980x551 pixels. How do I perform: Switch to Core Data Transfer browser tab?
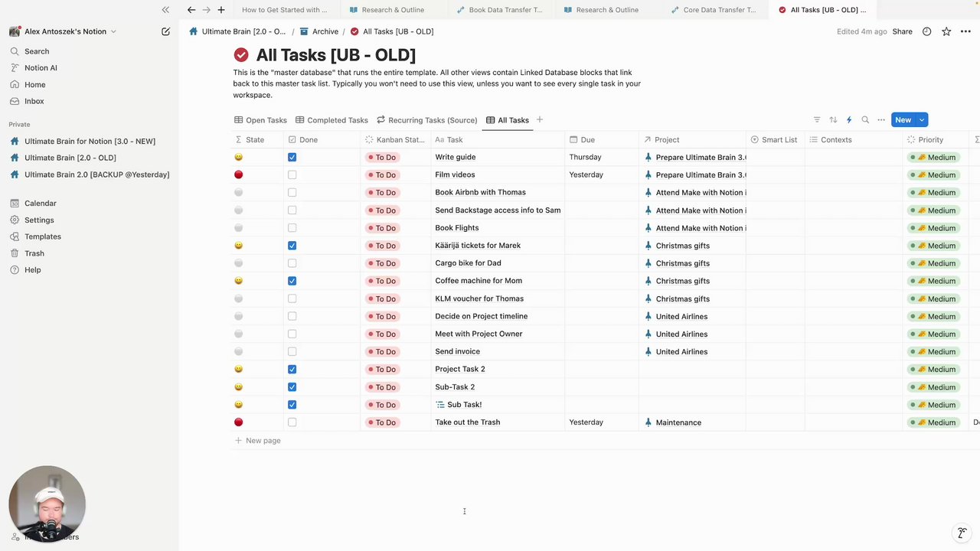pyautogui.click(x=714, y=10)
